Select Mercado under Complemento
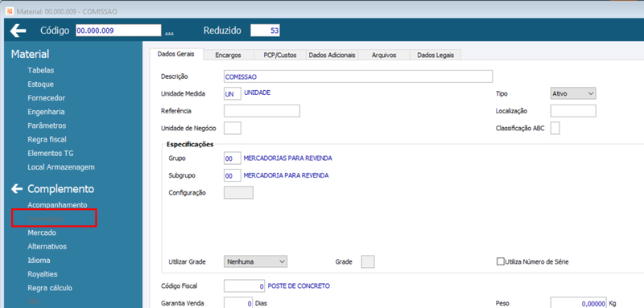This screenshot has width=644, height=308. click(x=42, y=232)
